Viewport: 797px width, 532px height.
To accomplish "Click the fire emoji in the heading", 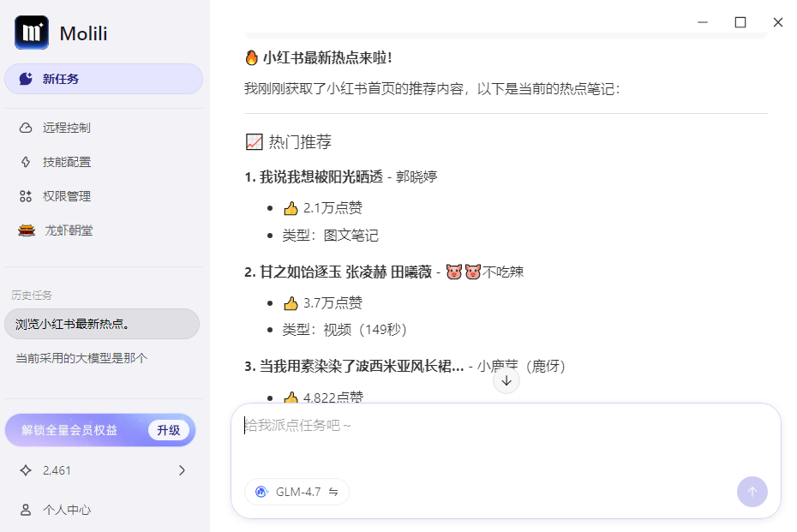I will pos(252,57).
